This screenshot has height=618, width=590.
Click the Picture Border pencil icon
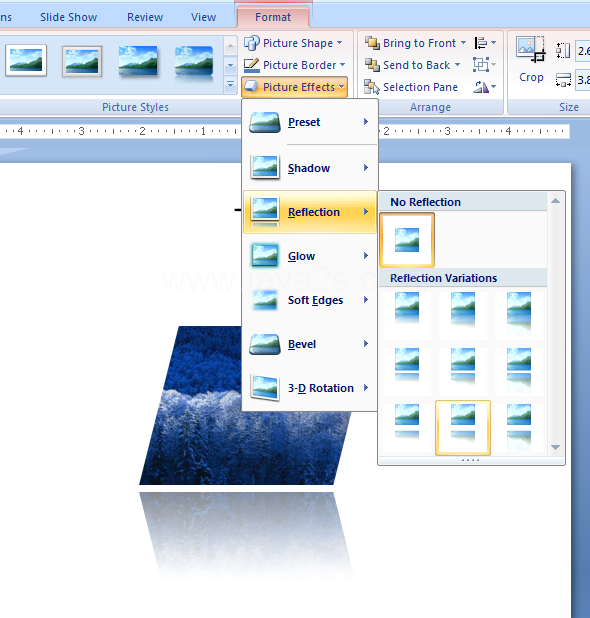[x=251, y=65]
